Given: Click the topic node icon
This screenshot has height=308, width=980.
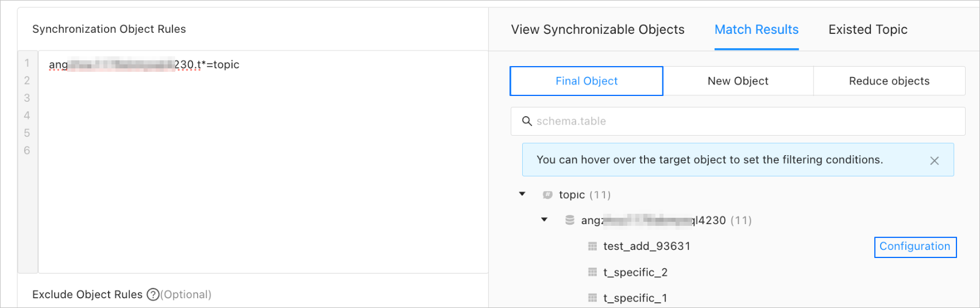Looking at the screenshot, I should (x=547, y=195).
